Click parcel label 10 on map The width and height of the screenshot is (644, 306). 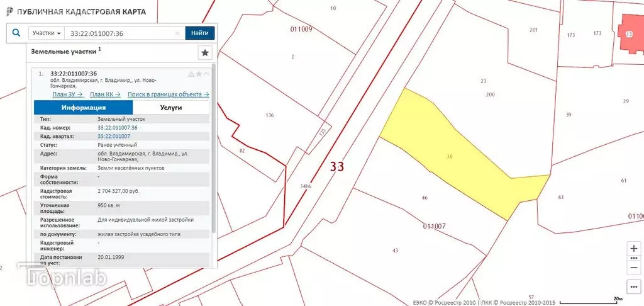click(x=333, y=8)
